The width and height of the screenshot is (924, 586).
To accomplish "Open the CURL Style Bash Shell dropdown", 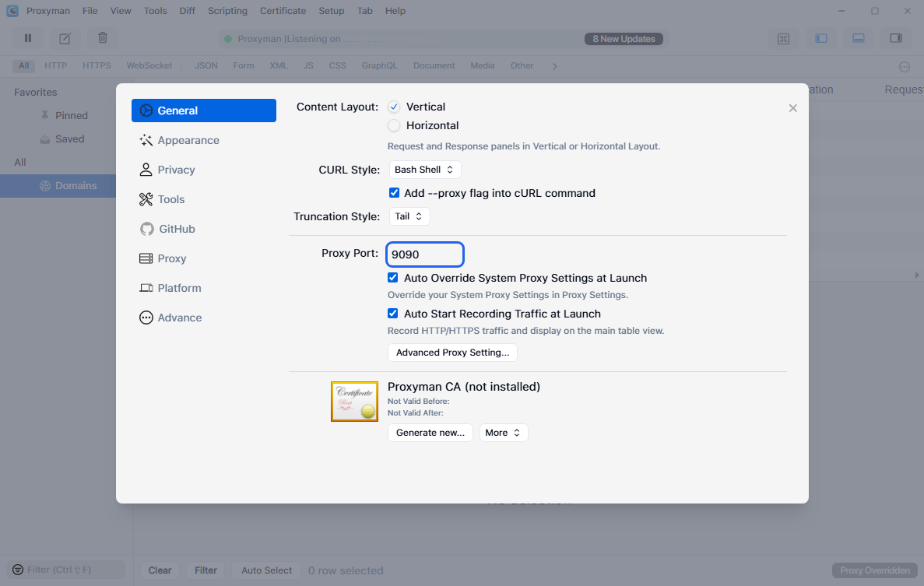I will (425, 170).
